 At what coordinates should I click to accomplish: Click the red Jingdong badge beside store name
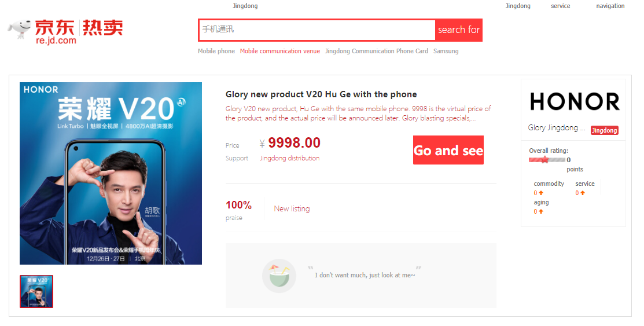coord(604,130)
